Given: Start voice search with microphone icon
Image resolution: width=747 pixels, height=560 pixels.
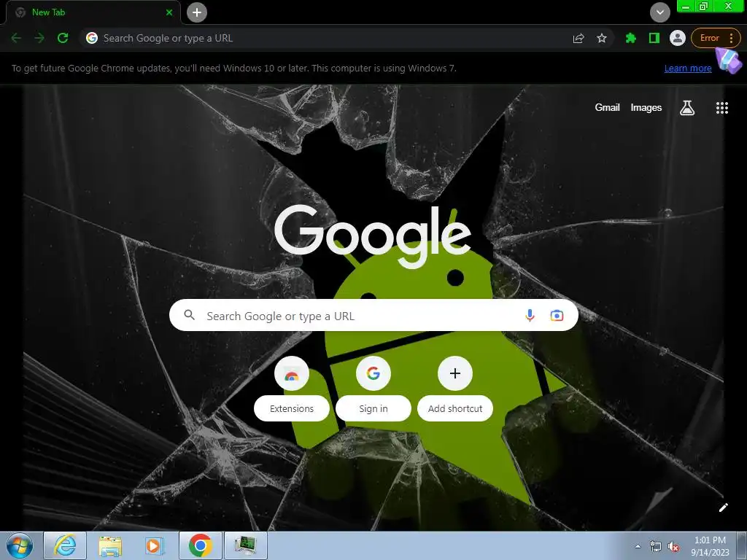Looking at the screenshot, I should [530, 315].
